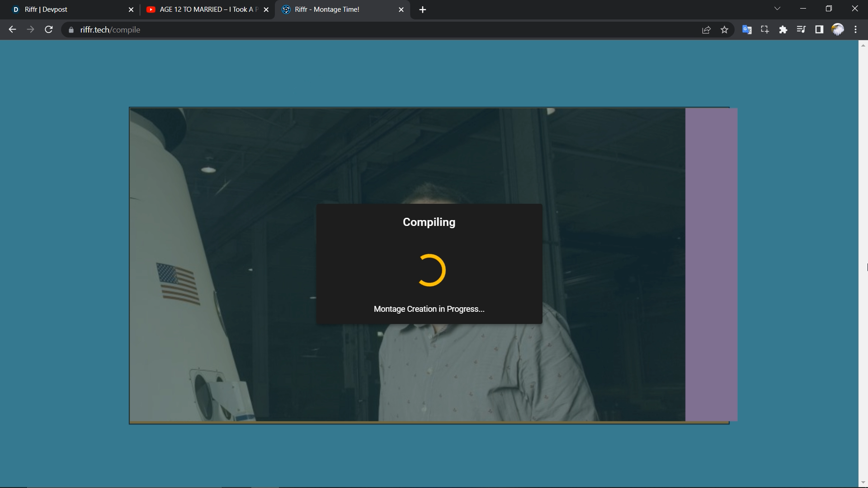The height and width of the screenshot is (488, 868).
Task: Open Chrome three-dot menu
Action: coord(855,30)
